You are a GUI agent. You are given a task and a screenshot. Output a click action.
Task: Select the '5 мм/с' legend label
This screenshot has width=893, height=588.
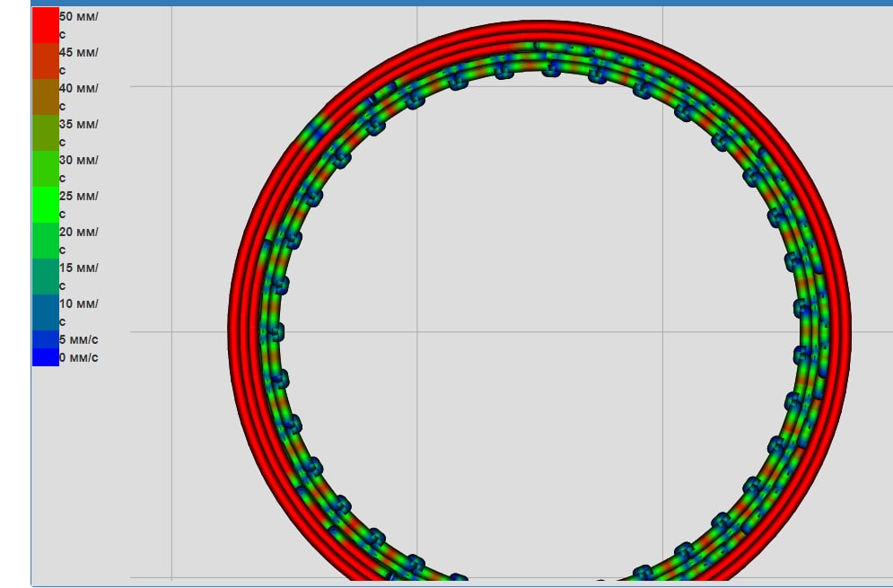[x=79, y=339]
